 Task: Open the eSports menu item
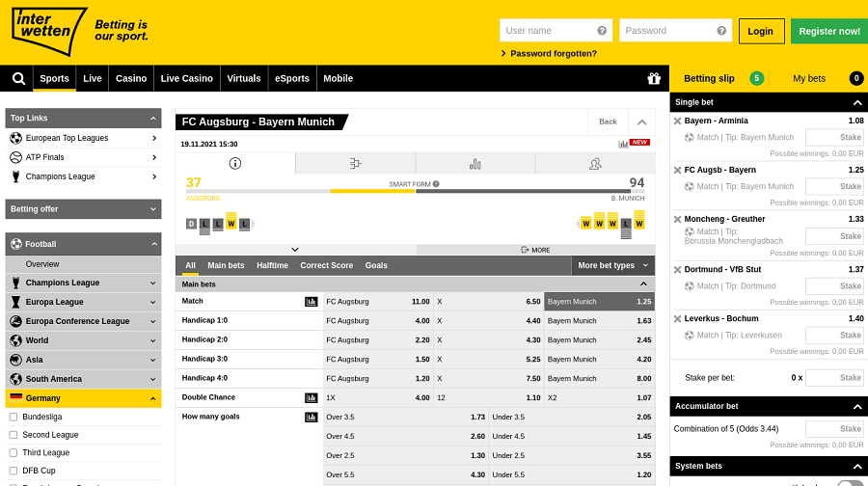[x=292, y=79]
